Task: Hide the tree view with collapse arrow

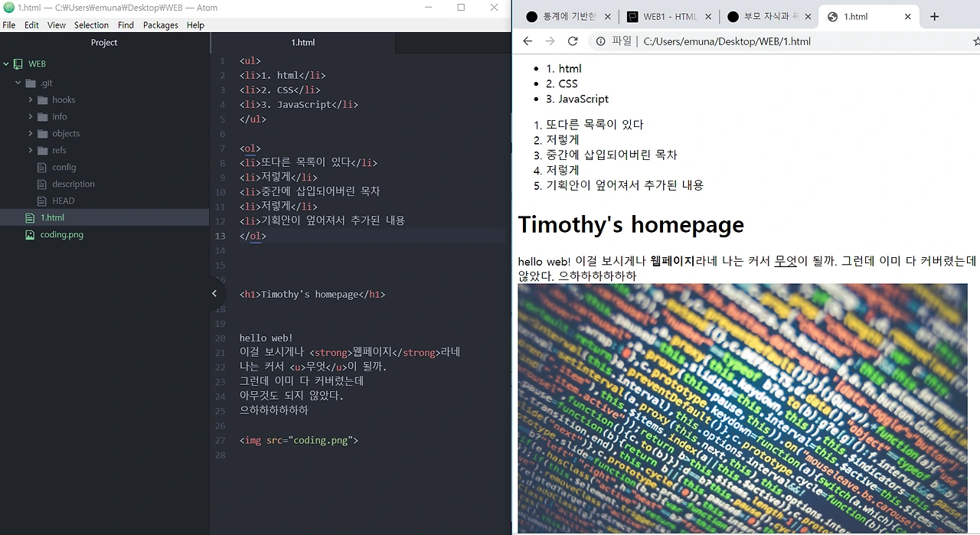Action: 214,293
